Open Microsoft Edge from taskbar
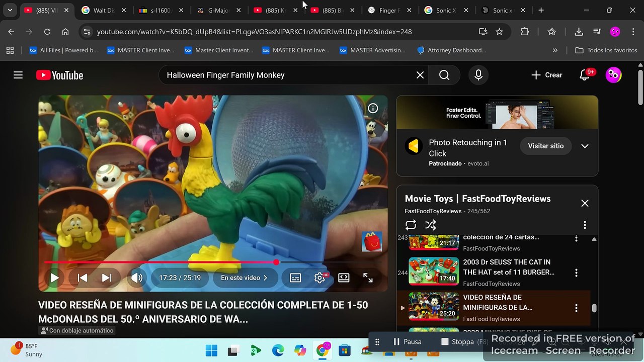644x362 pixels. (278, 350)
